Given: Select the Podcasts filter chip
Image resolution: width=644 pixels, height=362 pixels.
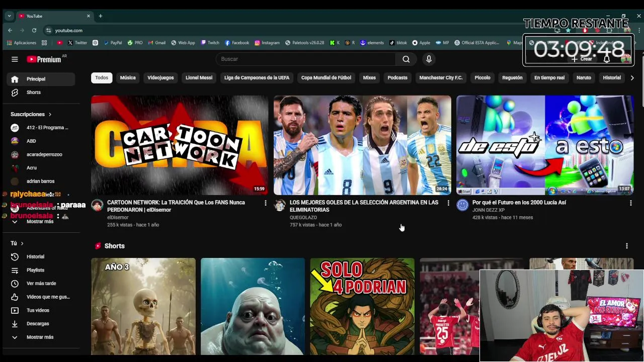Looking at the screenshot, I should click(397, 78).
